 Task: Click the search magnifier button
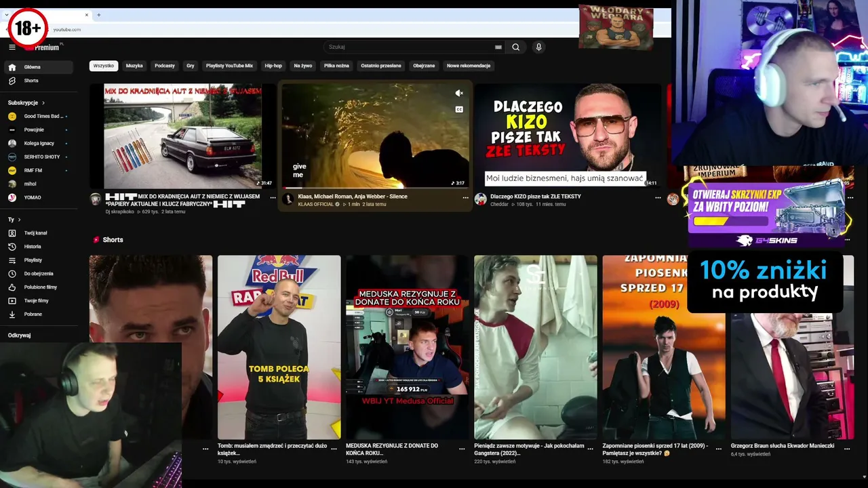[x=515, y=47]
